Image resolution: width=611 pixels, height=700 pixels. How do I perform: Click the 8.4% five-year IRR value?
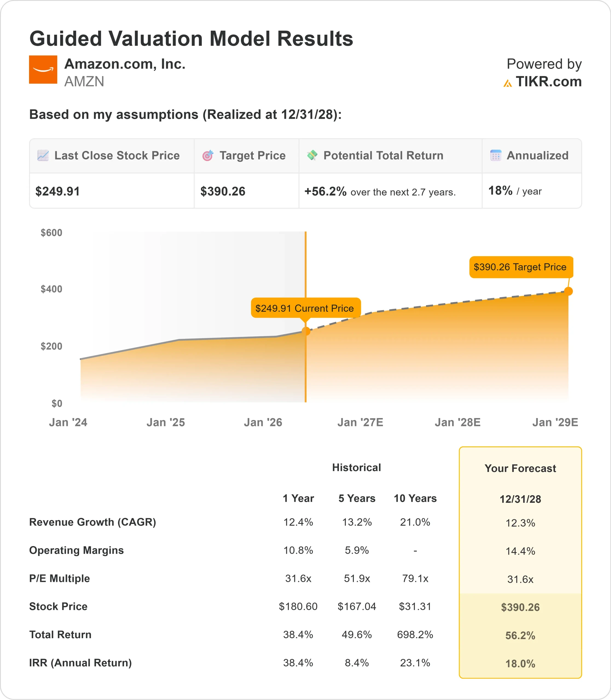tap(357, 663)
